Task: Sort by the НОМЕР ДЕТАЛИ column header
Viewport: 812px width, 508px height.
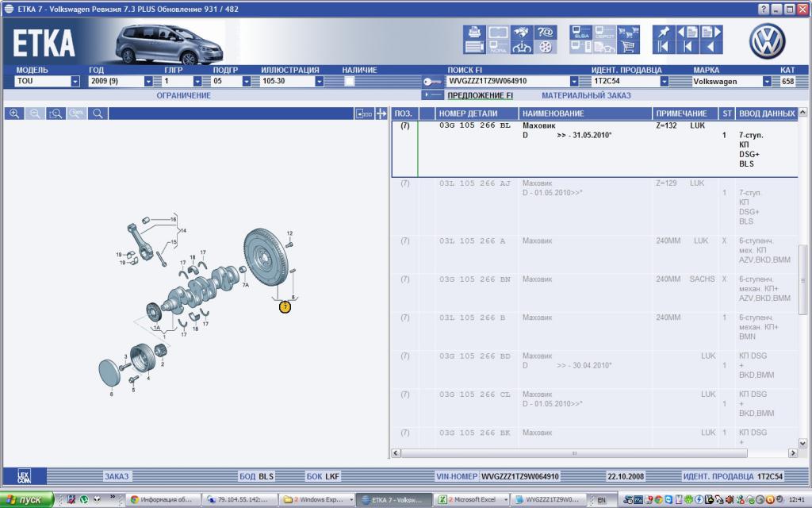Action: tap(477, 114)
